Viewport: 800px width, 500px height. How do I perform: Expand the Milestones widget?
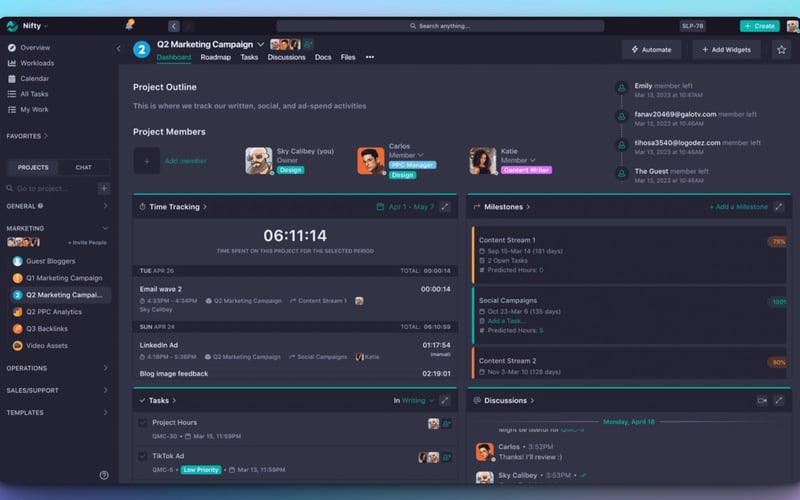(x=779, y=207)
